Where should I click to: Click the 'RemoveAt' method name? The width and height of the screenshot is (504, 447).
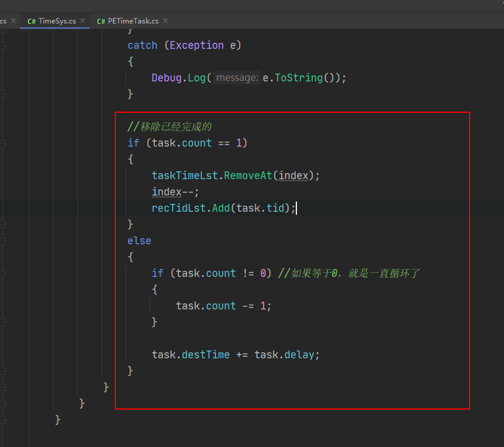pos(248,176)
